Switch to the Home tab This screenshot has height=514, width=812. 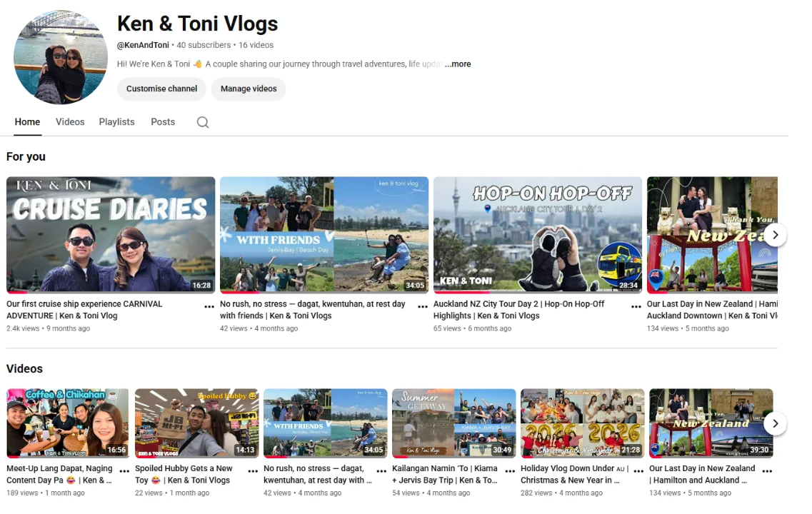coord(27,122)
